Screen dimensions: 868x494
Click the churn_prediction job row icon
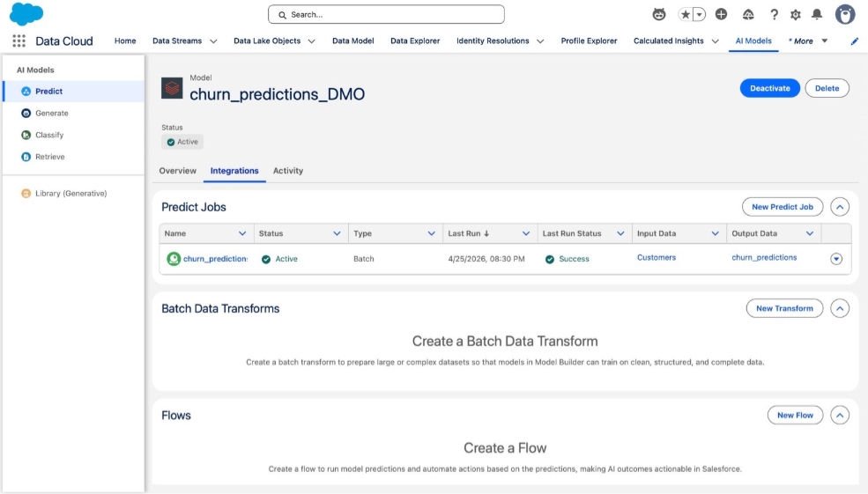pos(174,258)
